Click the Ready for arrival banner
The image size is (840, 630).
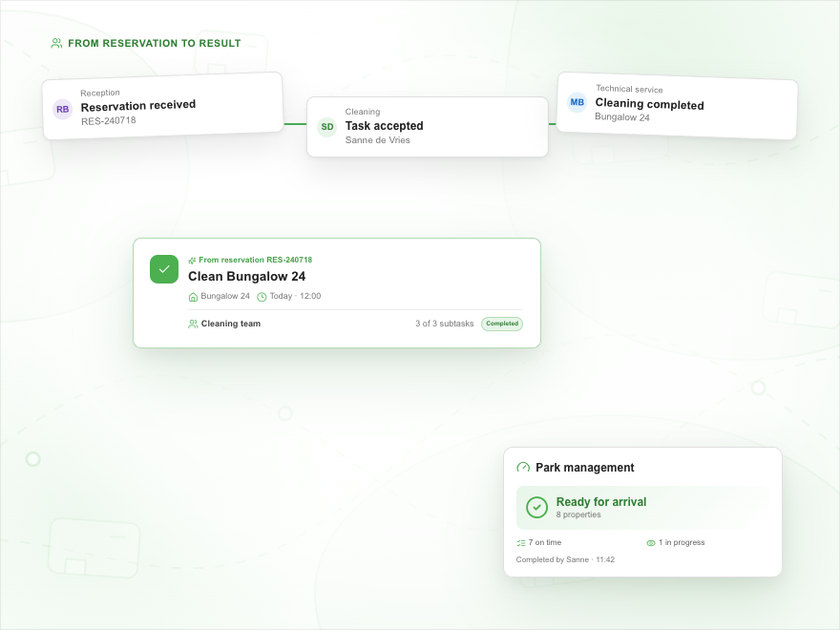(x=642, y=507)
